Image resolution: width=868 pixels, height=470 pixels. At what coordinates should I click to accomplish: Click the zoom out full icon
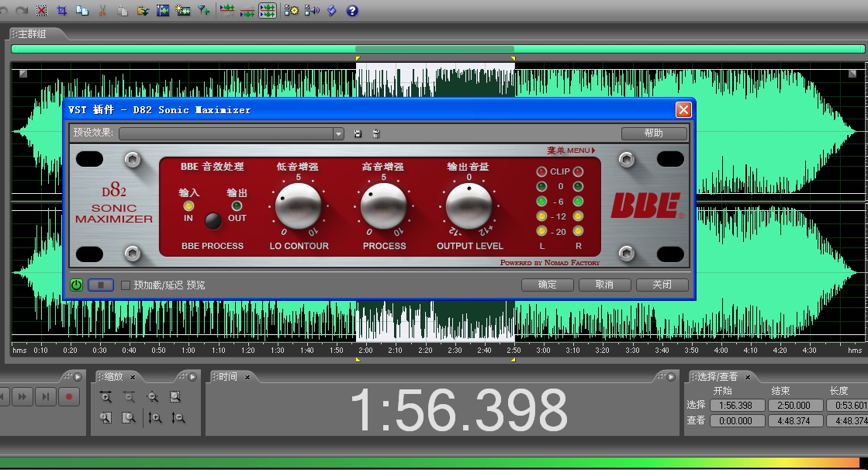tap(152, 396)
